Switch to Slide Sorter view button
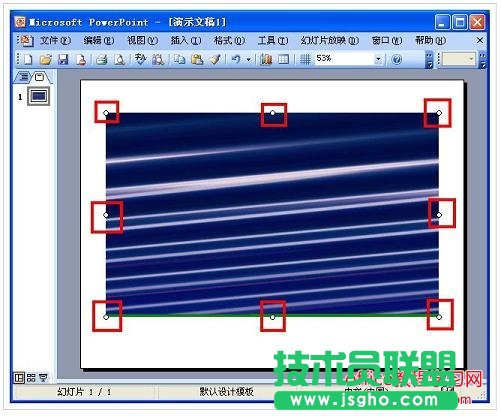 click(31, 378)
